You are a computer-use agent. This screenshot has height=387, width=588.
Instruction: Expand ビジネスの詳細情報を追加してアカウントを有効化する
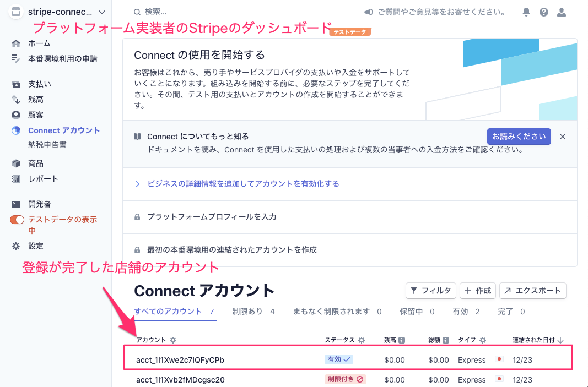242,183
